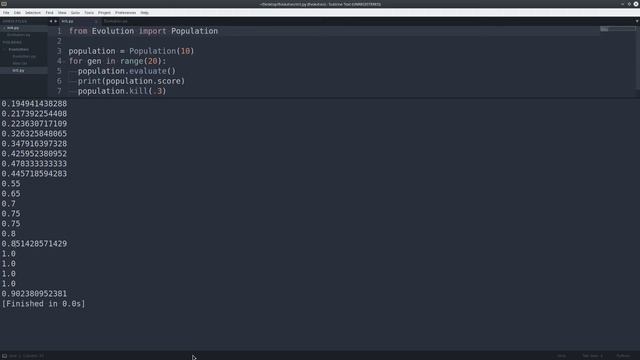Click the previous tab arrow
640x360 pixels.
pyautogui.click(x=51, y=21)
